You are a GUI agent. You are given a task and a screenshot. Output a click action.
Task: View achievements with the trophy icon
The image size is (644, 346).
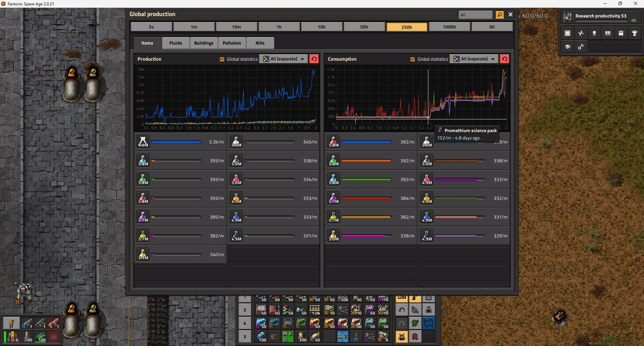pyautogui.click(x=635, y=33)
